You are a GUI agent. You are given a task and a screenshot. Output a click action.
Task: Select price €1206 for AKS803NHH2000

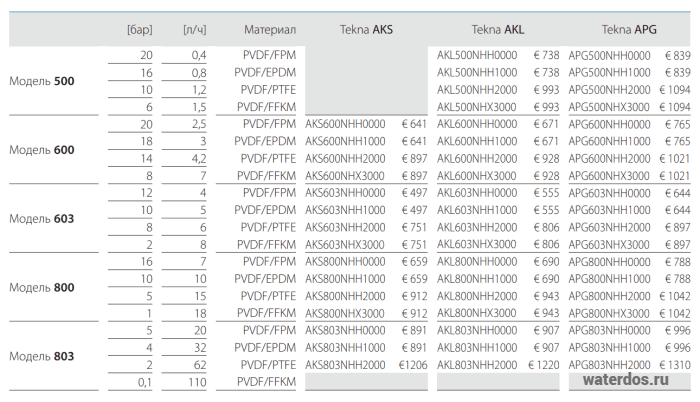(x=413, y=365)
